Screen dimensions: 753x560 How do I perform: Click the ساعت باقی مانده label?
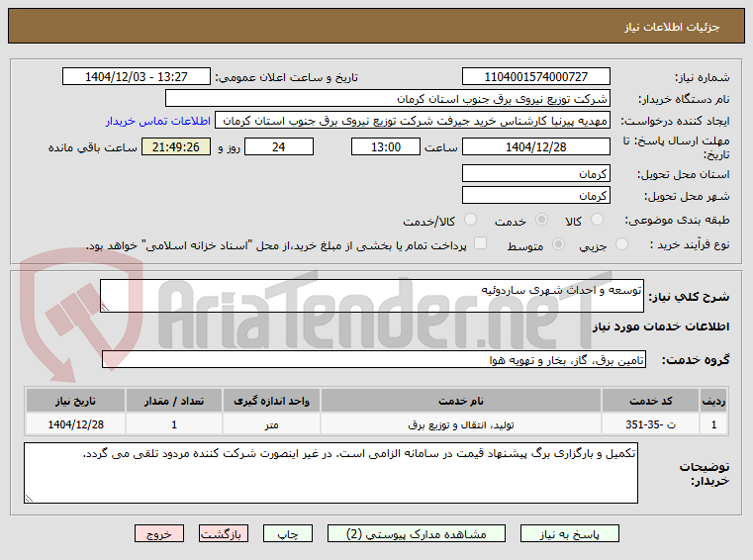click(93, 147)
